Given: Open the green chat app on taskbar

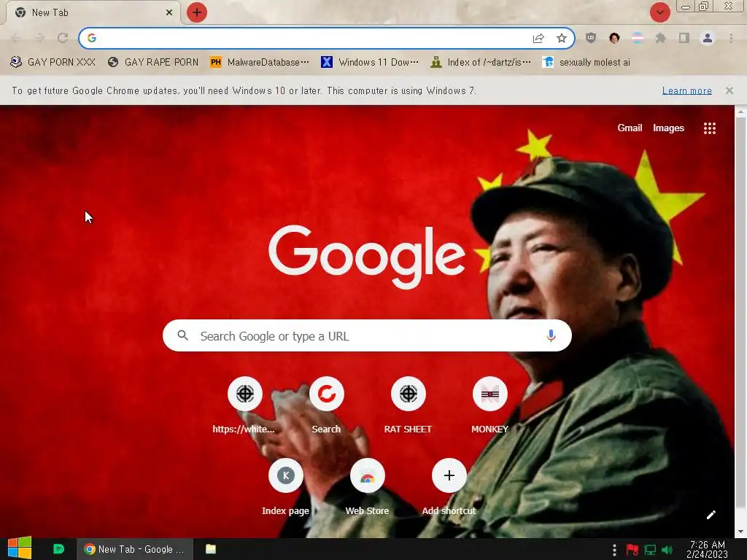Looking at the screenshot, I should coord(58,549).
